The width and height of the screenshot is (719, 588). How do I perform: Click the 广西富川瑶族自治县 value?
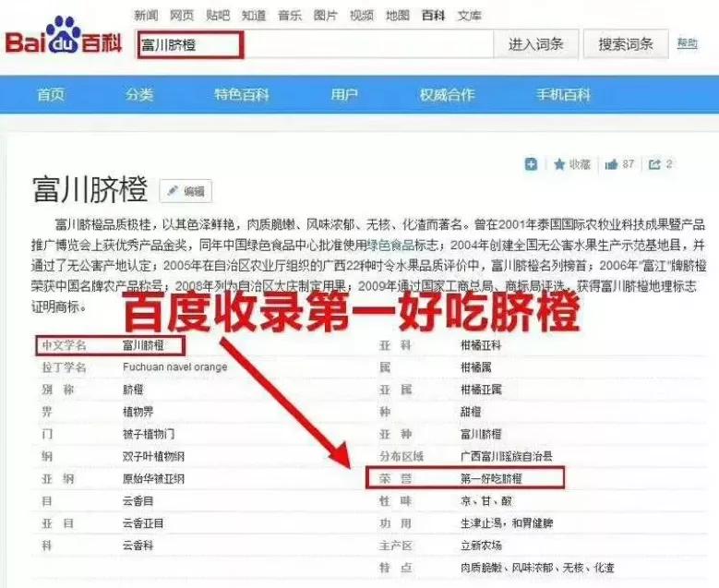506,456
